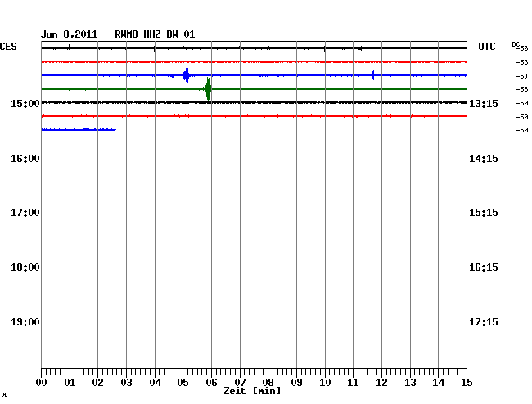Click the '13' minute axis label
Image resolution: width=532 pixels, height=404 pixels.
tap(410, 383)
